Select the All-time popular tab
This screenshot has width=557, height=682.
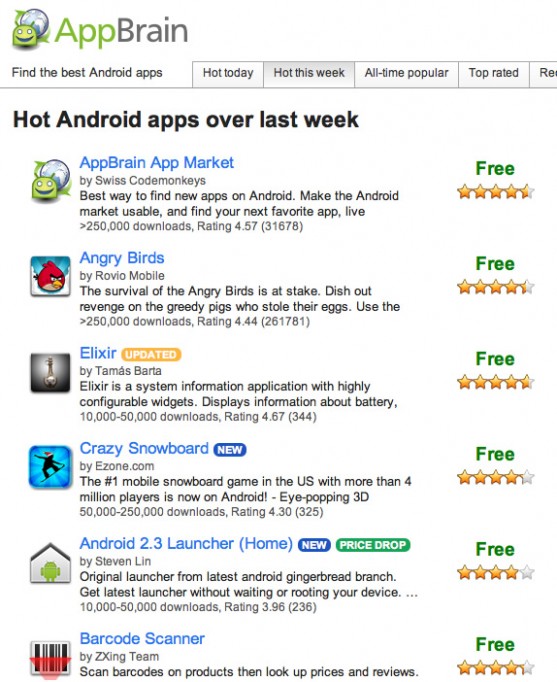406,73
